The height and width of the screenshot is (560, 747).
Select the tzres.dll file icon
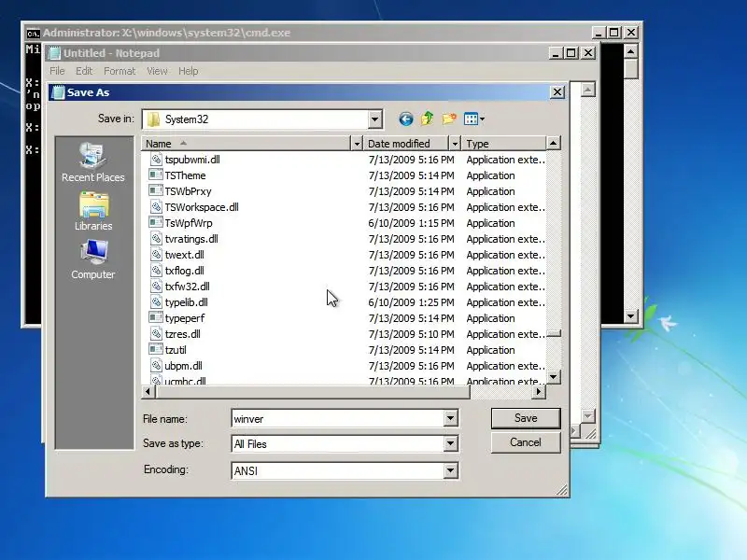point(156,334)
